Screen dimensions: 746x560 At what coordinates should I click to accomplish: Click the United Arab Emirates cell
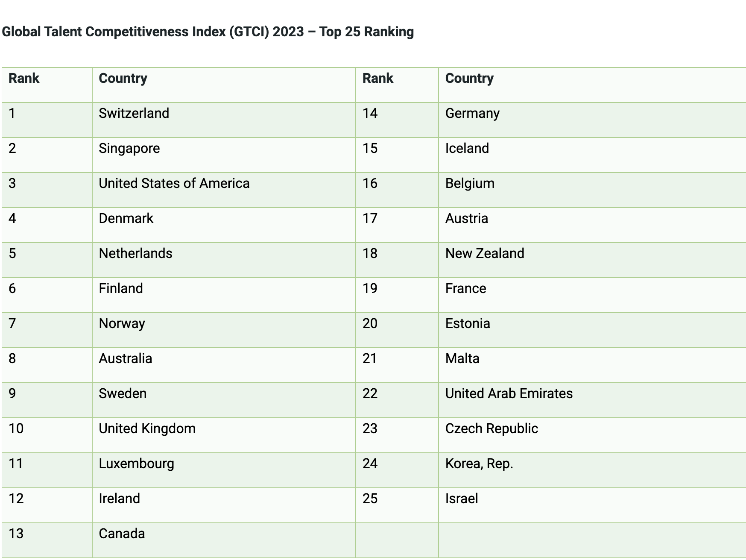[x=509, y=394]
